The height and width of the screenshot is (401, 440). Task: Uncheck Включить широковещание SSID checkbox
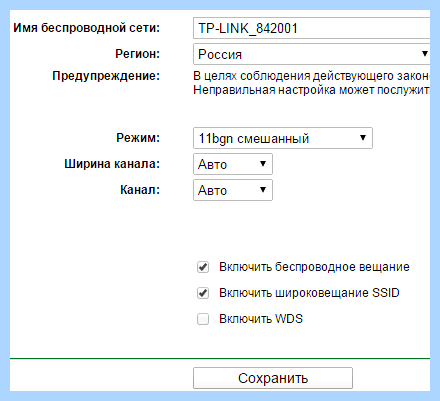pos(203,293)
